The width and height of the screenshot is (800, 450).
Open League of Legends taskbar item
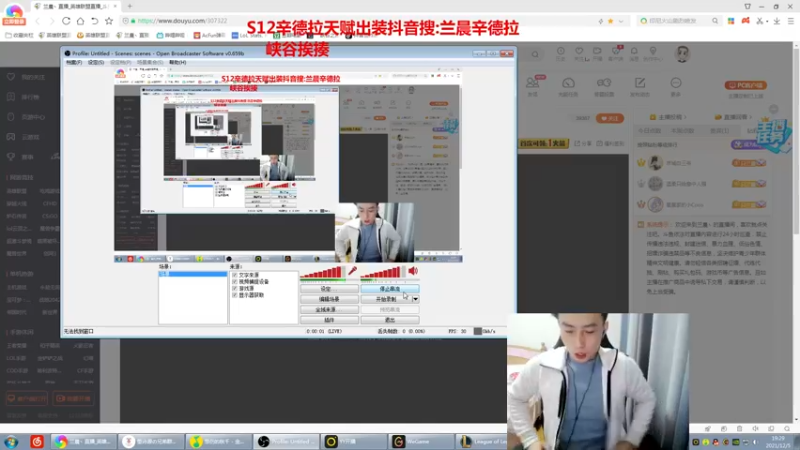[482, 441]
